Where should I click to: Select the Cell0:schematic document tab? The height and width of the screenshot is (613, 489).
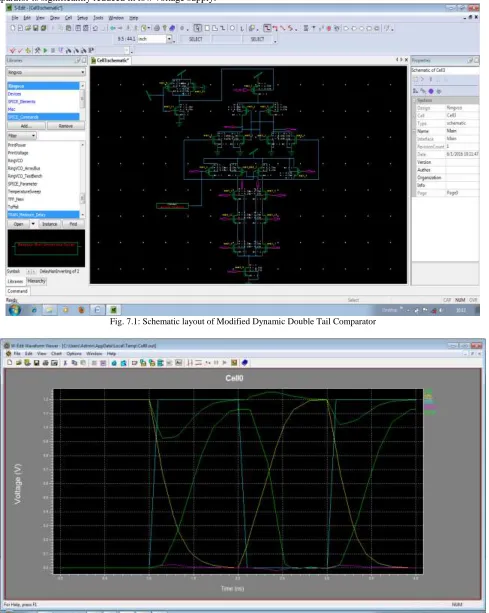[x=110, y=60]
